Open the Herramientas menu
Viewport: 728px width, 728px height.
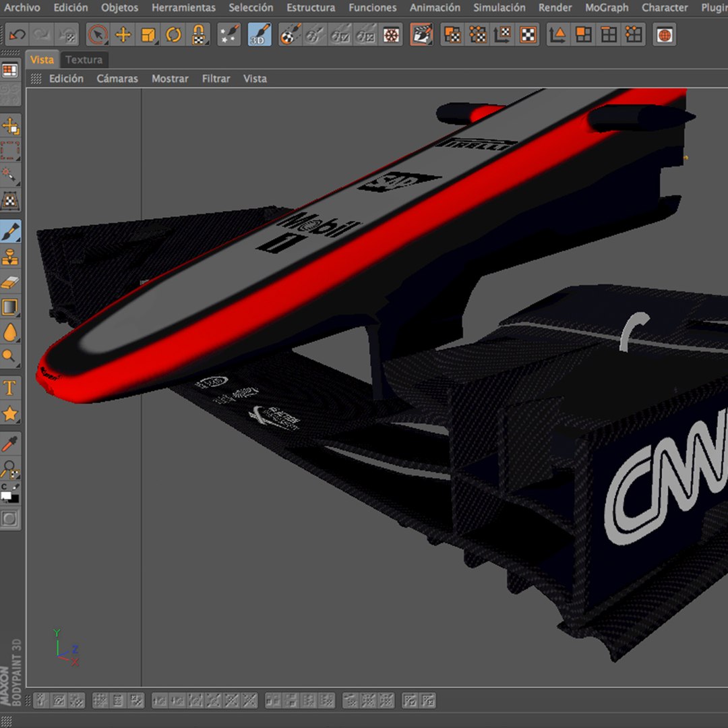point(183,7)
